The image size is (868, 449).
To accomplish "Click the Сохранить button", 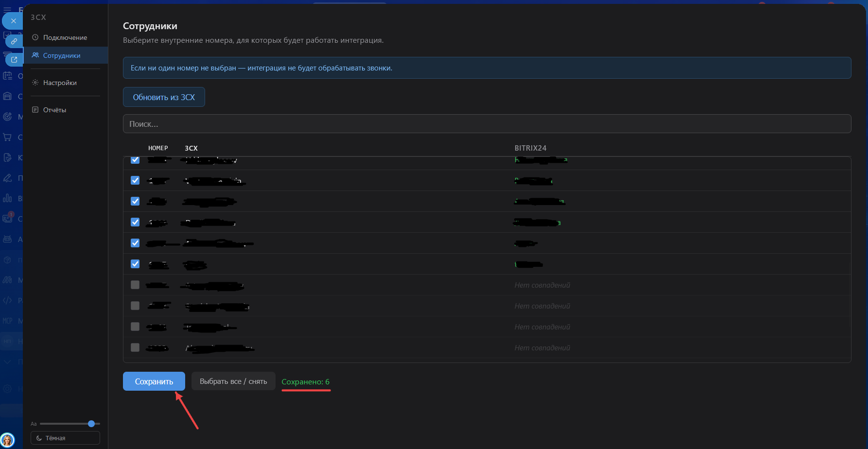I will [154, 381].
